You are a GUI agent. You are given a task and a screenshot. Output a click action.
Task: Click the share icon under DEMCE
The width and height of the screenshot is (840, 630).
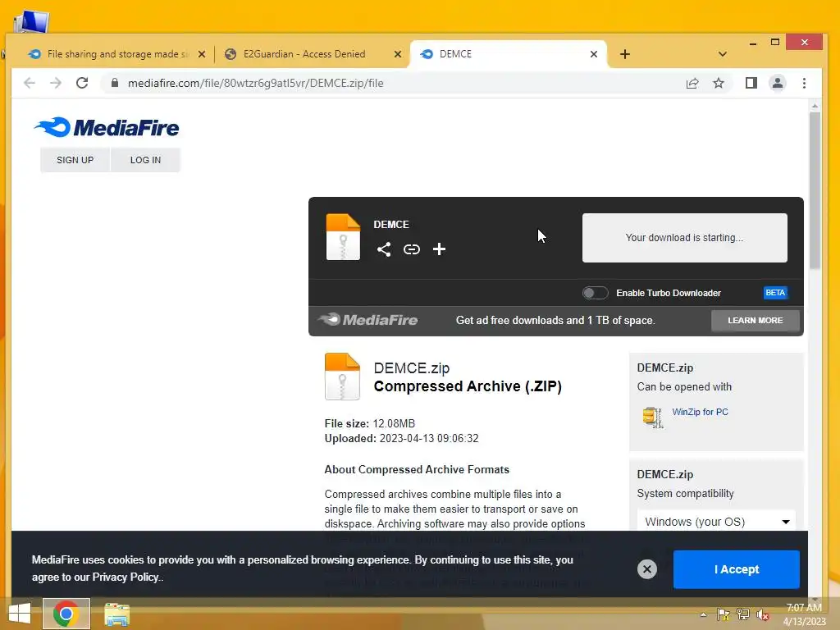click(384, 249)
